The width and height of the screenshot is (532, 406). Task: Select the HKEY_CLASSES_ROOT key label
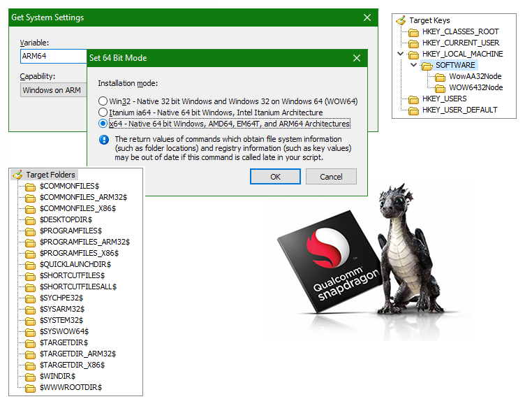point(460,31)
